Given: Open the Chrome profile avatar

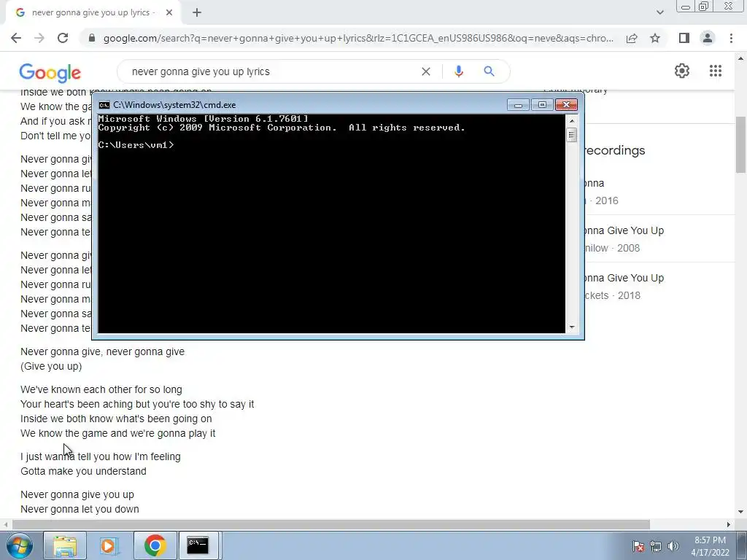Looking at the screenshot, I should 708,38.
